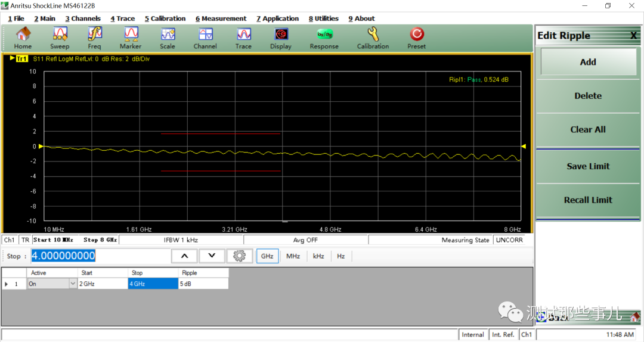Click the UNCORR status indicator

[x=509, y=240]
